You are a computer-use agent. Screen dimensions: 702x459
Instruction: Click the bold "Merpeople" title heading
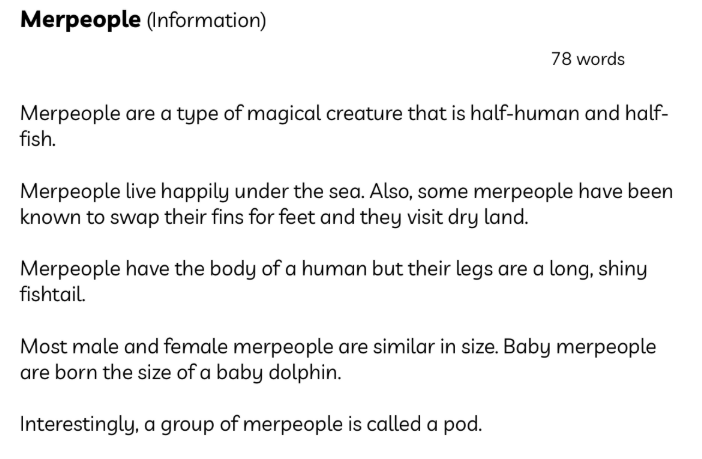(81, 21)
